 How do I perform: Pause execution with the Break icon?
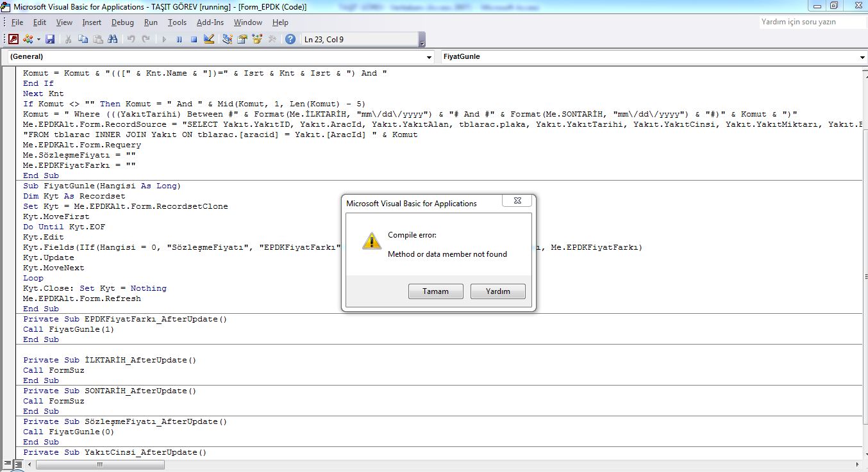(178, 39)
